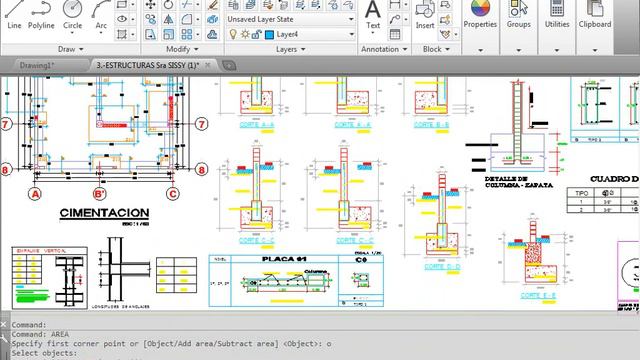Expand the Annotation panel
Screen dimensions: 640x360
[384, 49]
